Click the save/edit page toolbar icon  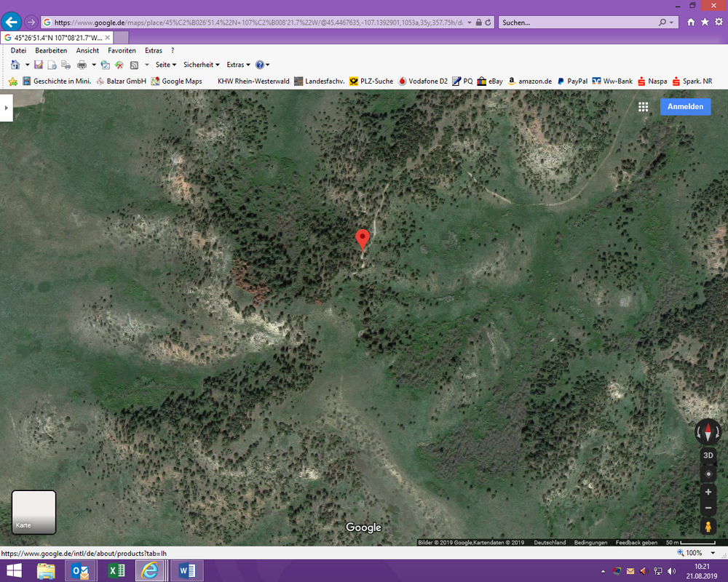[39, 65]
